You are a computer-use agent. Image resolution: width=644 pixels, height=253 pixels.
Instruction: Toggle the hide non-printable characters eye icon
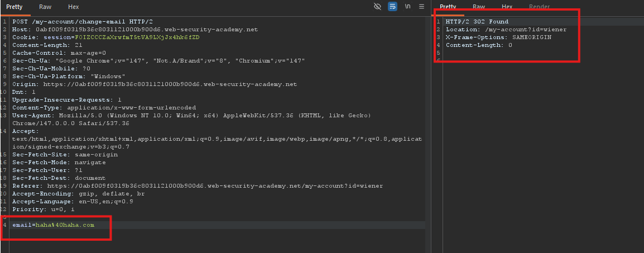(x=377, y=7)
